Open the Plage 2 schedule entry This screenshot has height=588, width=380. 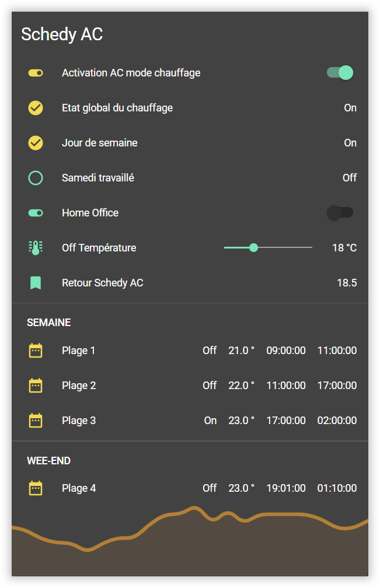[x=79, y=386]
